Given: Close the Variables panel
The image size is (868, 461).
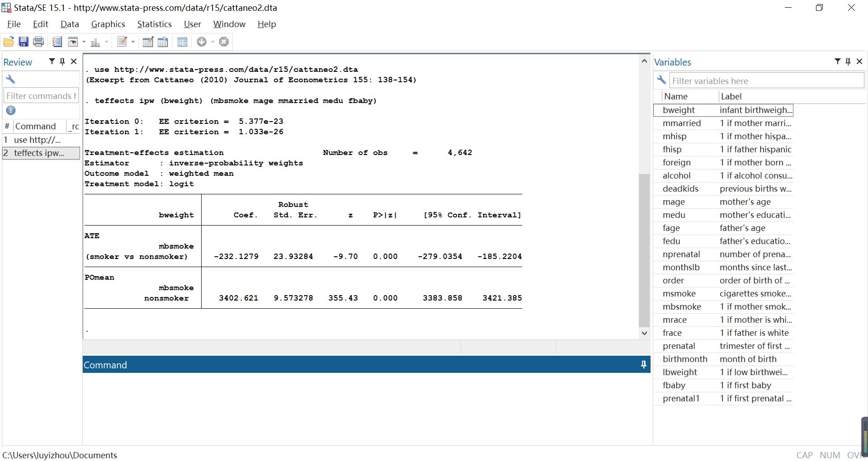Looking at the screenshot, I should coord(859,61).
